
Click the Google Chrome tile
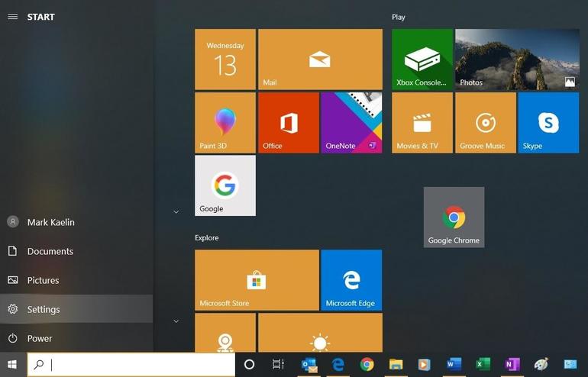[x=454, y=217]
